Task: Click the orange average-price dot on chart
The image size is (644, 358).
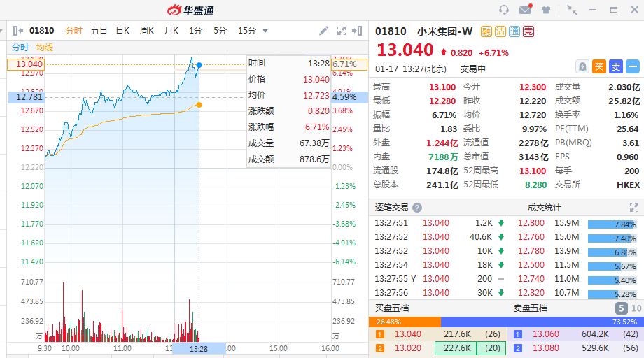Action: [x=199, y=105]
